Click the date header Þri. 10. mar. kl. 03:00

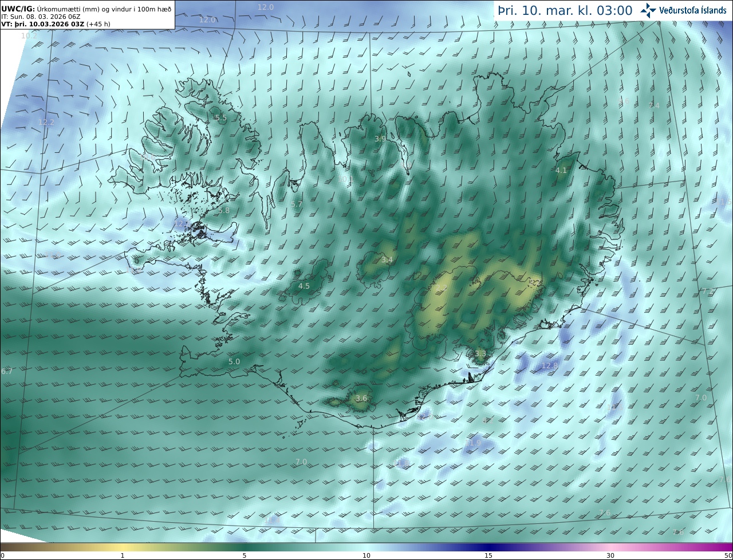click(565, 11)
